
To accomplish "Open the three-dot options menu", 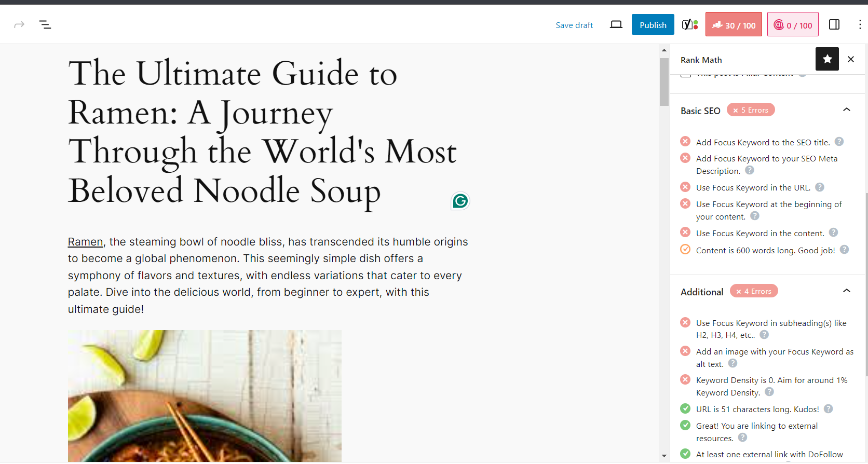I will pos(860,24).
